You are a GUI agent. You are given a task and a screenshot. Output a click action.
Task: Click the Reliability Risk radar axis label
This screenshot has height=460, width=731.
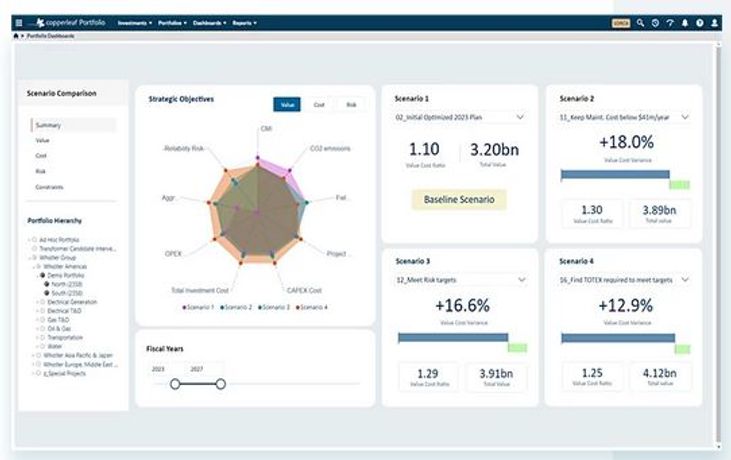pos(184,148)
